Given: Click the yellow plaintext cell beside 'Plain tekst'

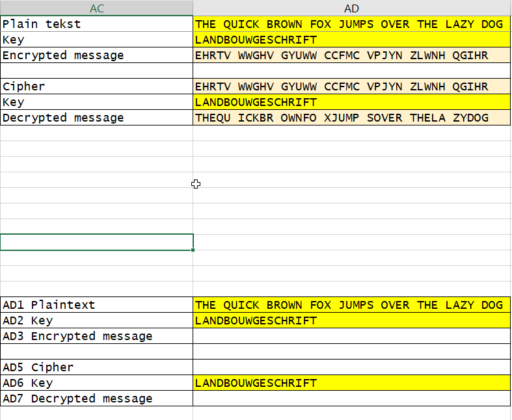Looking at the screenshot, I should coord(352,24).
